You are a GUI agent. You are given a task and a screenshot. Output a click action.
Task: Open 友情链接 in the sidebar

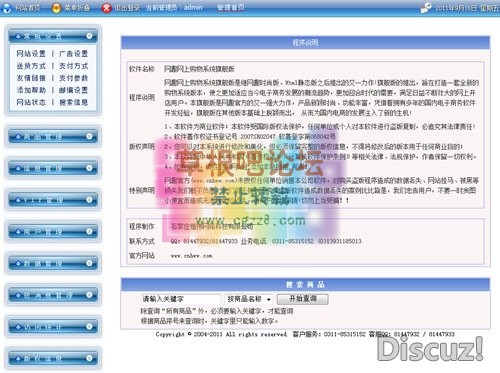[31, 78]
